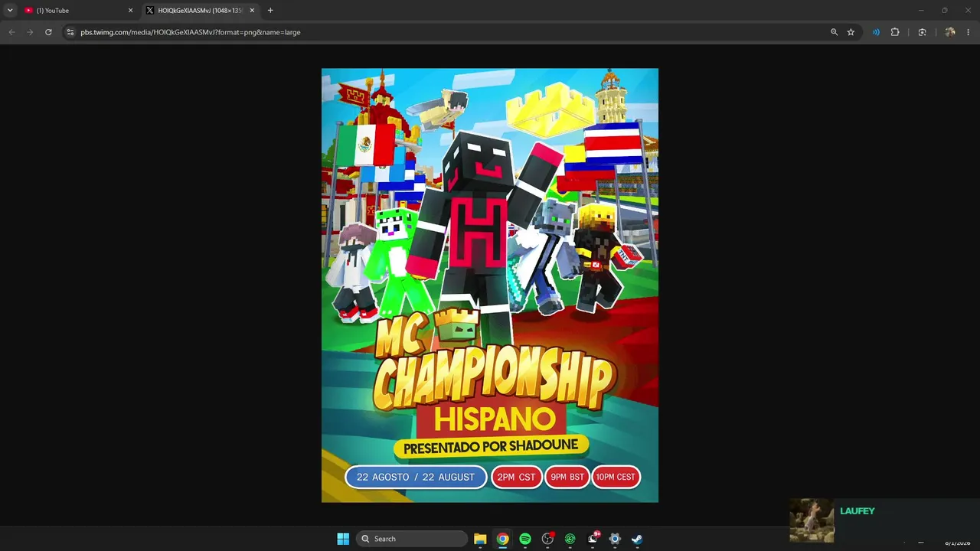Restore down the Chrome window
This screenshot has width=980, height=551.
pyautogui.click(x=945, y=10)
